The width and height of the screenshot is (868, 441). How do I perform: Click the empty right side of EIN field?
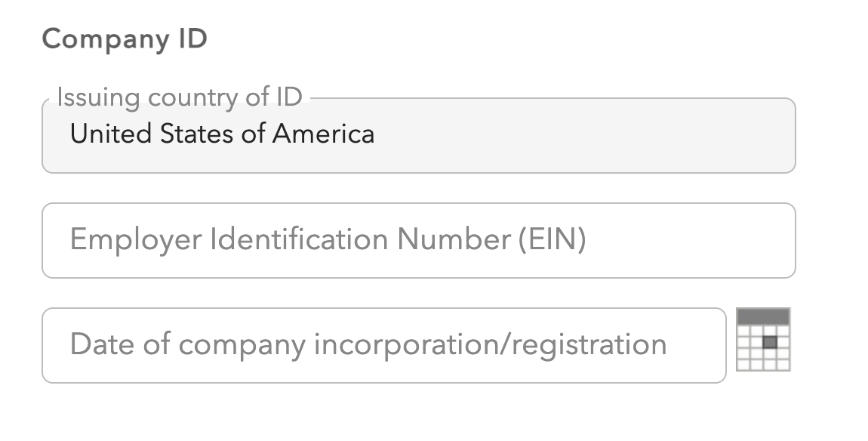coord(692,240)
